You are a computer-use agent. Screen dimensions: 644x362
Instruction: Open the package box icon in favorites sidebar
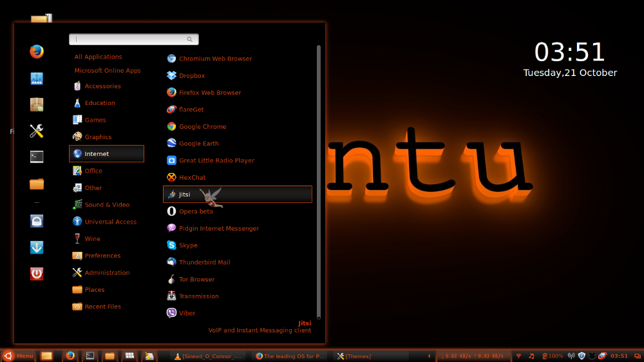click(37, 105)
